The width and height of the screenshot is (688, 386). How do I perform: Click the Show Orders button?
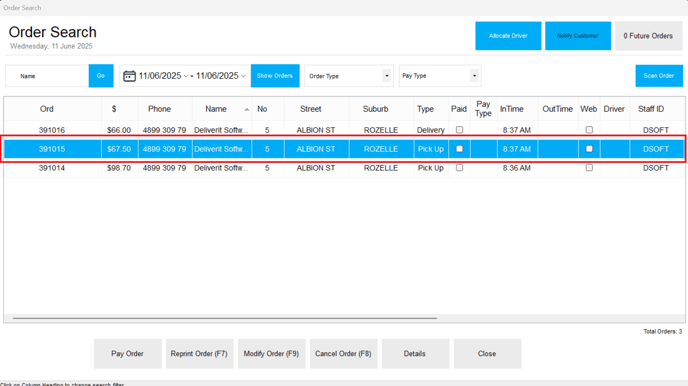click(x=275, y=76)
